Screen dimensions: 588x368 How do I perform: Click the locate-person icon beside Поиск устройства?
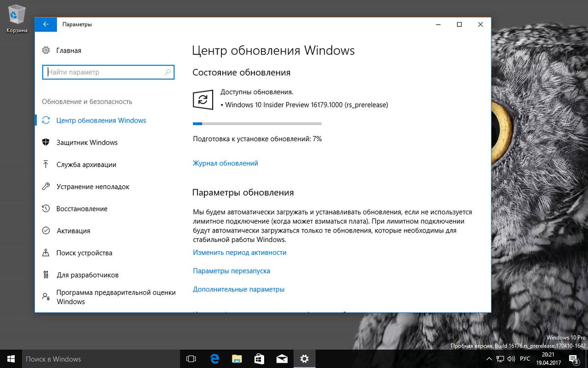[x=46, y=253]
